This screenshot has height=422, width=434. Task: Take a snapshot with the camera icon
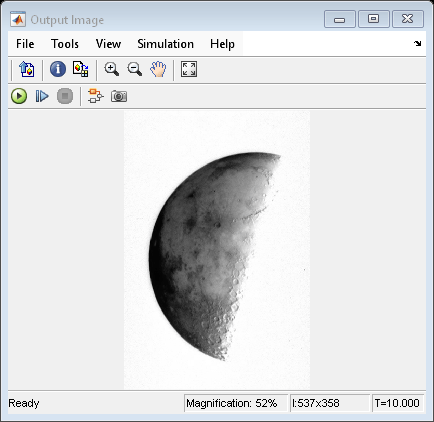119,96
